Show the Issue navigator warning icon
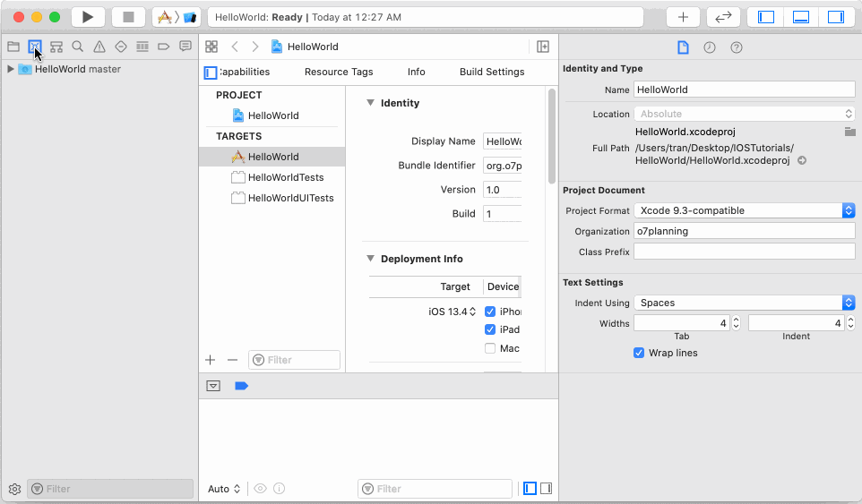 point(99,47)
